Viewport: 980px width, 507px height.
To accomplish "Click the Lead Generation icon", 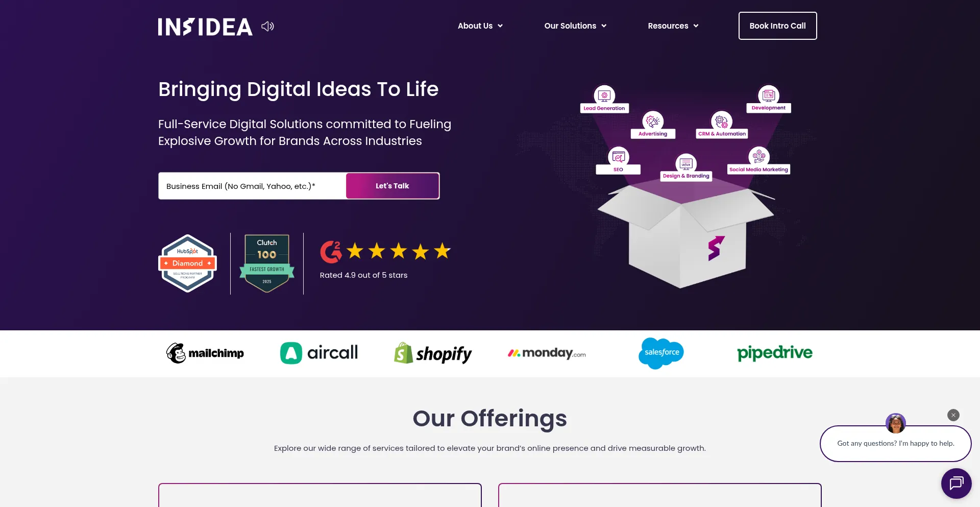I will (x=604, y=95).
